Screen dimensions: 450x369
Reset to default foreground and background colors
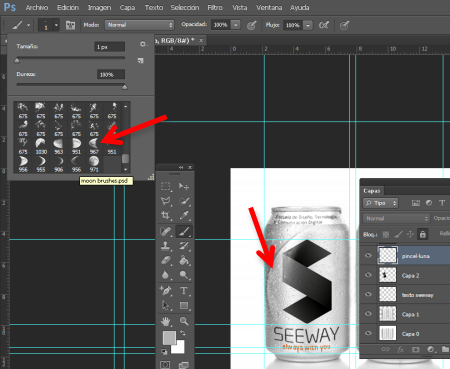164,351
